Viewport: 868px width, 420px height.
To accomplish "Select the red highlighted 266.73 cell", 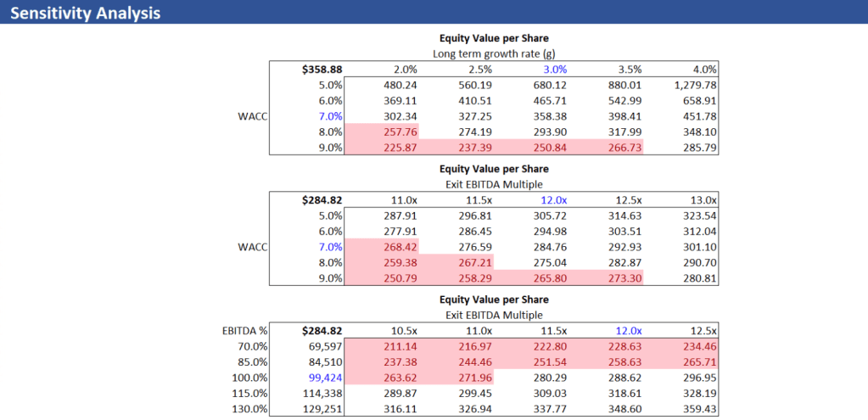I will (624, 147).
